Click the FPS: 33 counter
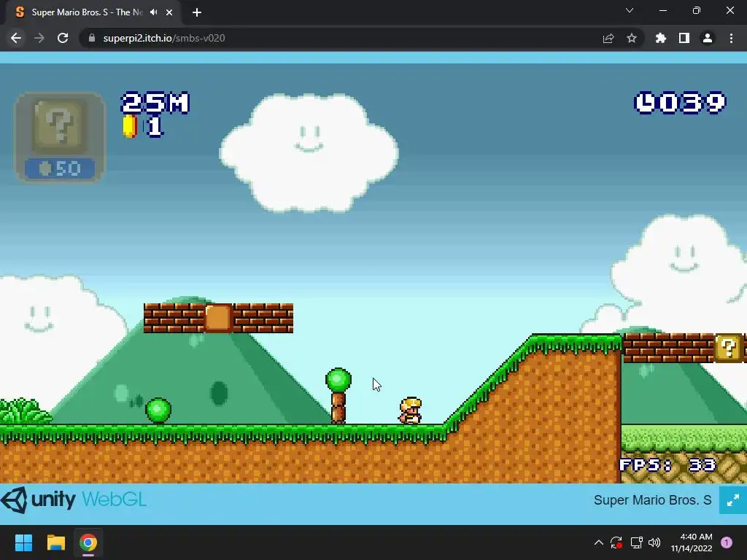This screenshot has height=560, width=747. pos(667,464)
